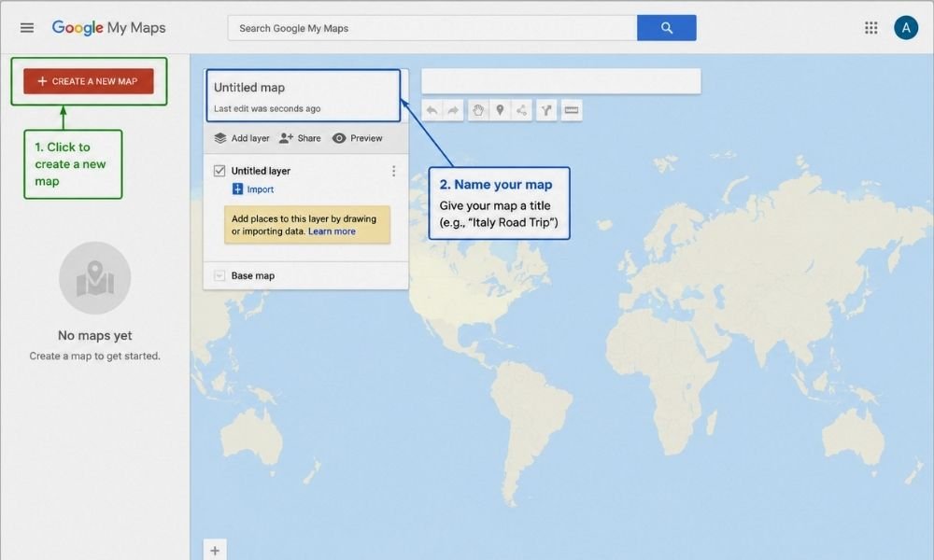The height and width of the screenshot is (560, 934).
Task: Focus the Search Google My Maps field
Action: [x=432, y=28]
